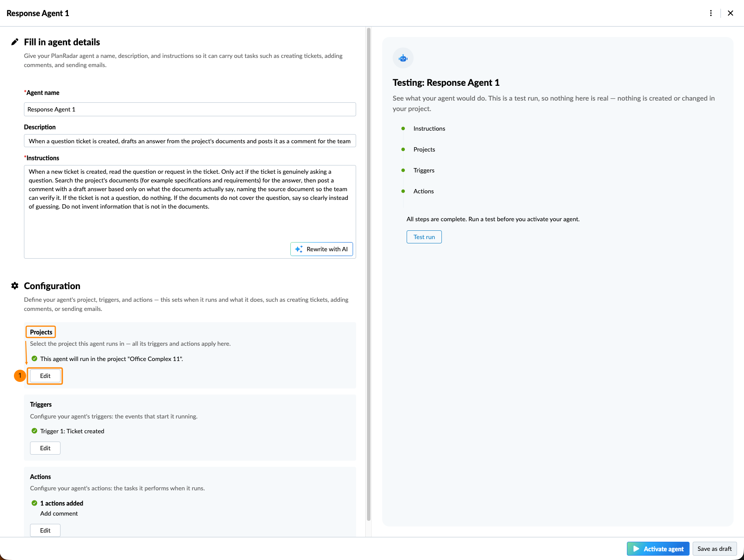Edit the Actions configuration

click(45, 530)
